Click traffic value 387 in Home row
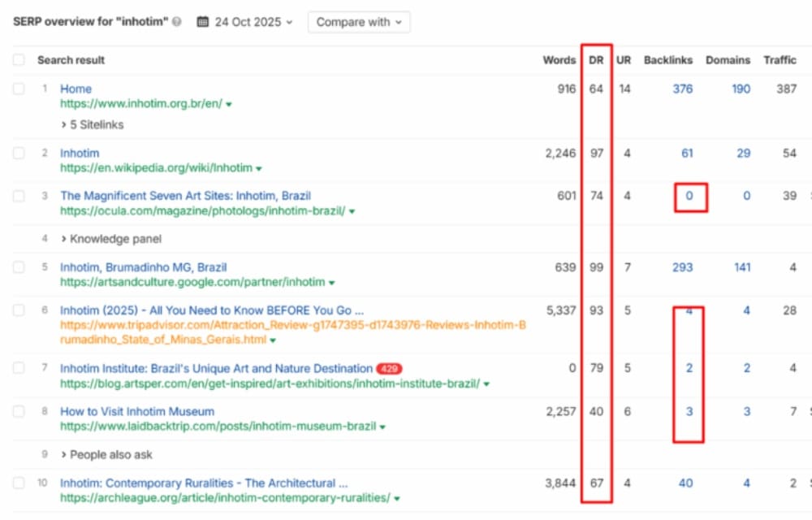The height and width of the screenshot is (520, 812). [x=786, y=89]
